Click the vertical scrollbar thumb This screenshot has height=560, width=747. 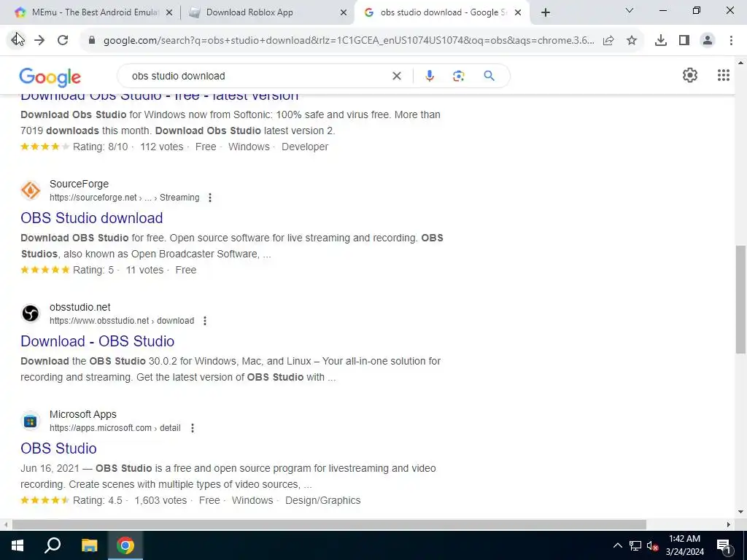point(740,299)
